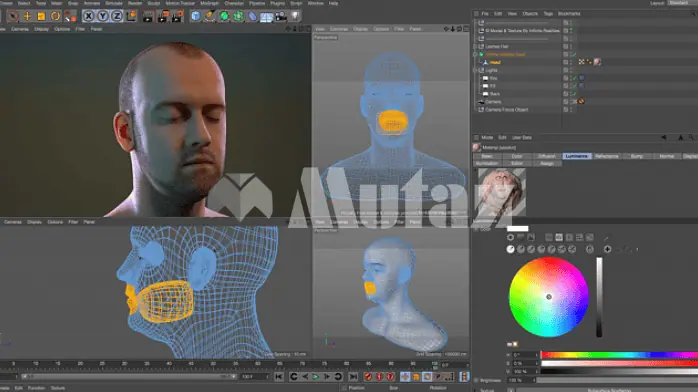Go to the start of animation
The image size is (698, 392).
pos(279,377)
